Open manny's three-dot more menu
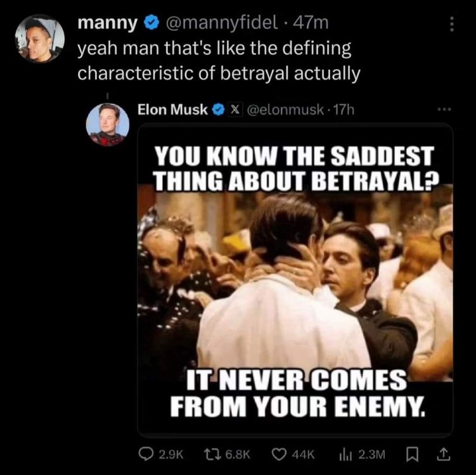Image resolution: width=476 pixels, height=475 pixels. click(451, 24)
